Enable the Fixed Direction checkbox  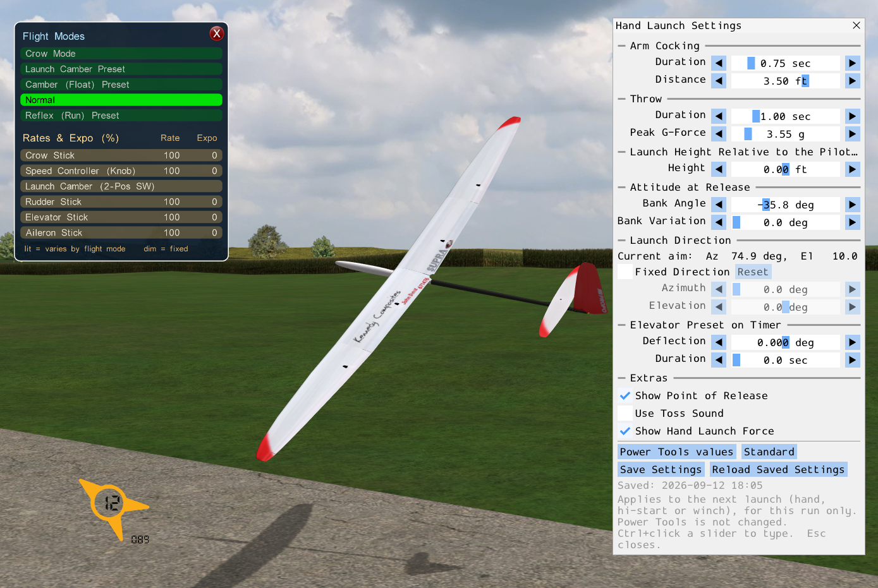click(x=625, y=272)
